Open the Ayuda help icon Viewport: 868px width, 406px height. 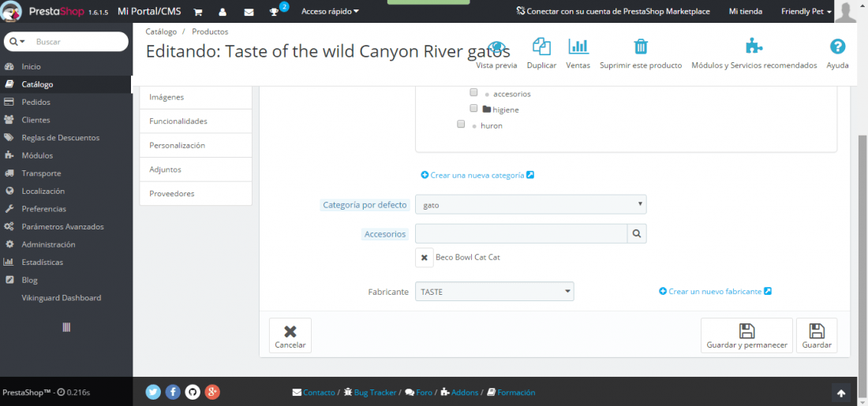[x=837, y=47]
